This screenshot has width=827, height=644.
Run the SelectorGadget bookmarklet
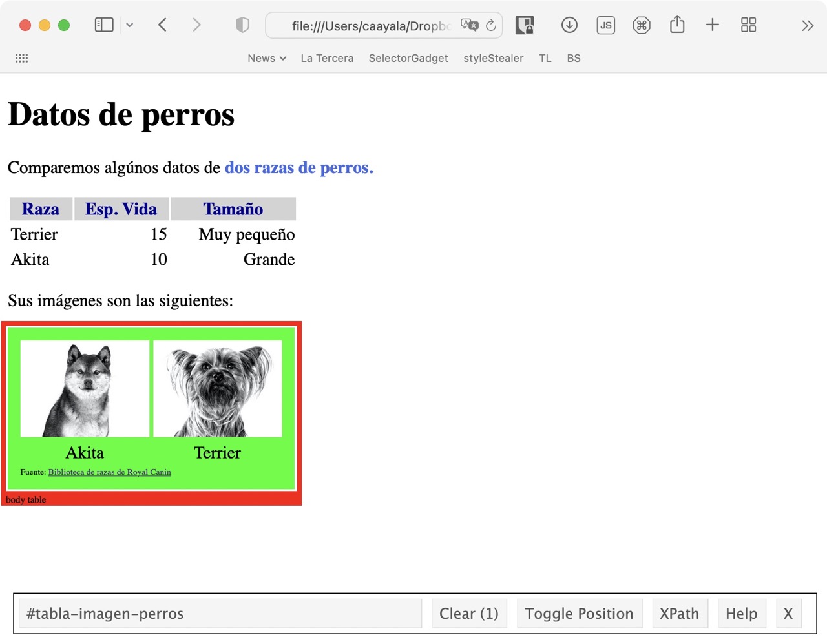(x=408, y=58)
